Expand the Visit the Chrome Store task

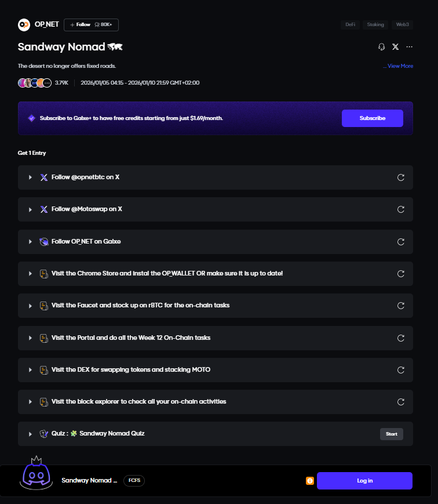[x=31, y=274]
